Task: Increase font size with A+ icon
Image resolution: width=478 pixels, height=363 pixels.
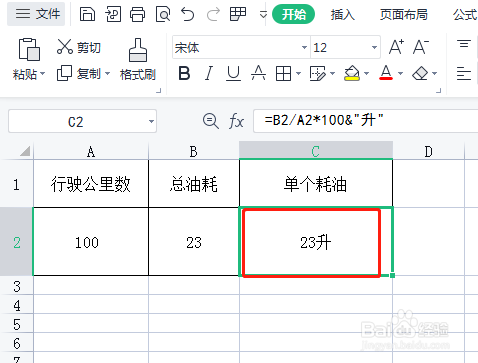Action: click(396, 47)
